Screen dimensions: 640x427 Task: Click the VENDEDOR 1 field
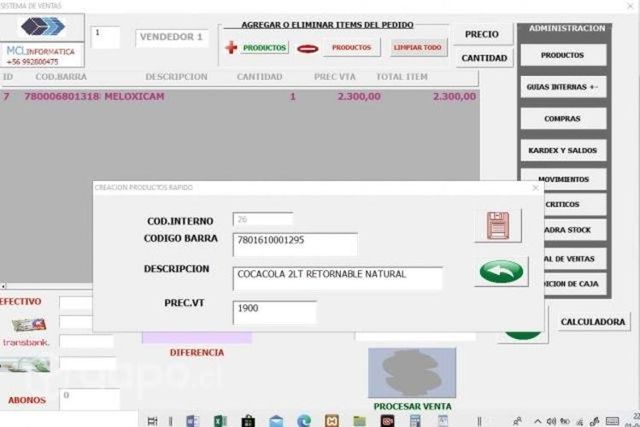[172, 38]
